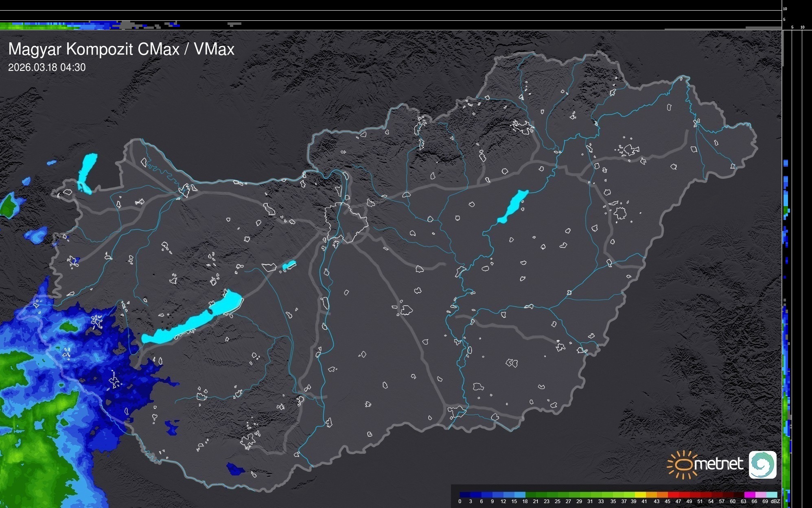
Task: Click the Magyar Kompozit CMax / VMax title
Action: tap(121, 49)
